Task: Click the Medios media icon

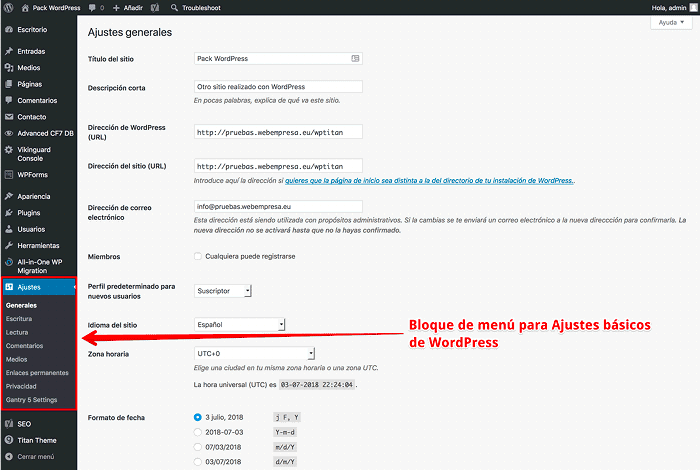Action: (x=8, y=67)
